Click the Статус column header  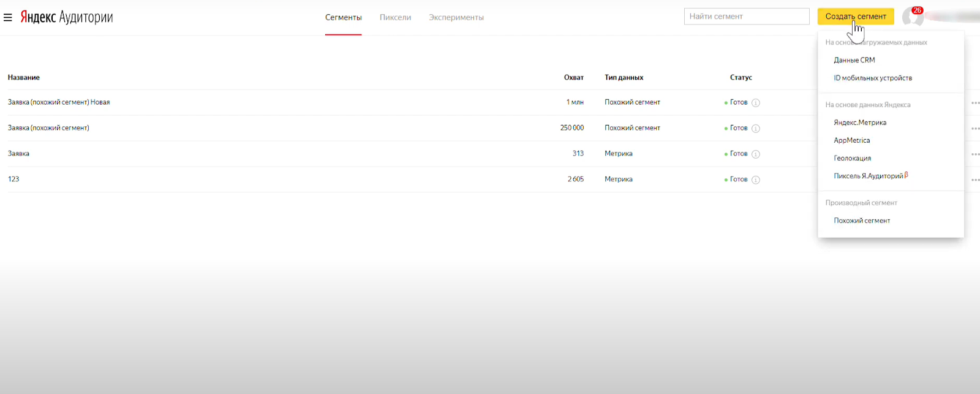click(x=741, y=78)
